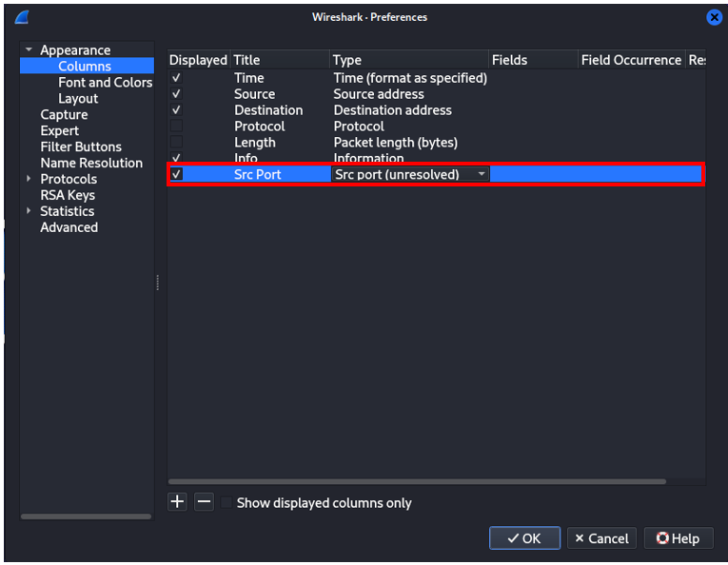Click the Field Occurrence column header
The width and height of the screenshot is (728, 565).
tap(632, 60)
